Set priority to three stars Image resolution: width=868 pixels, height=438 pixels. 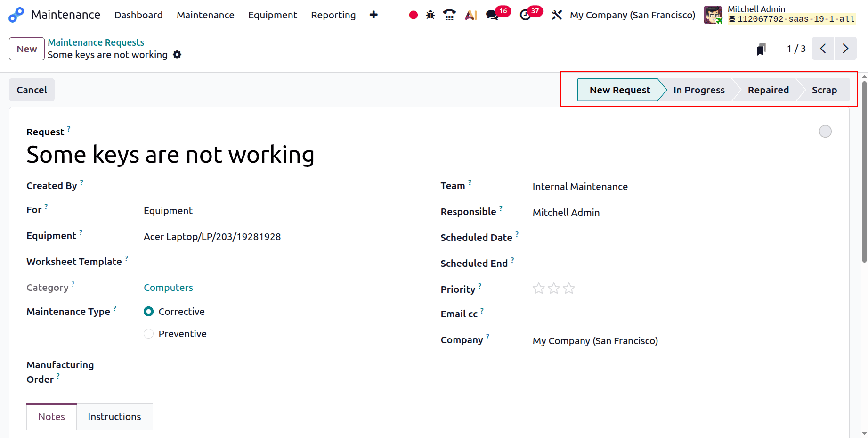[x=569, y=288]
